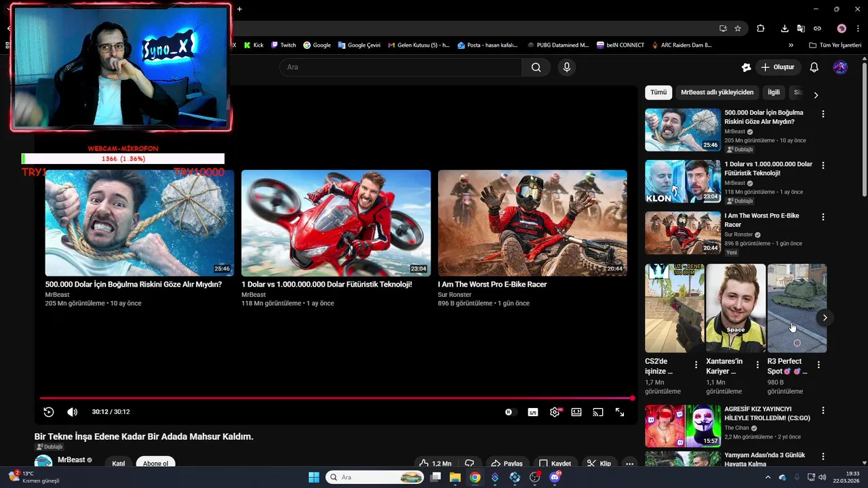Viewport: 868px width, 488px height.
Task: Cast the video to a TV
Action: (598, 412)
